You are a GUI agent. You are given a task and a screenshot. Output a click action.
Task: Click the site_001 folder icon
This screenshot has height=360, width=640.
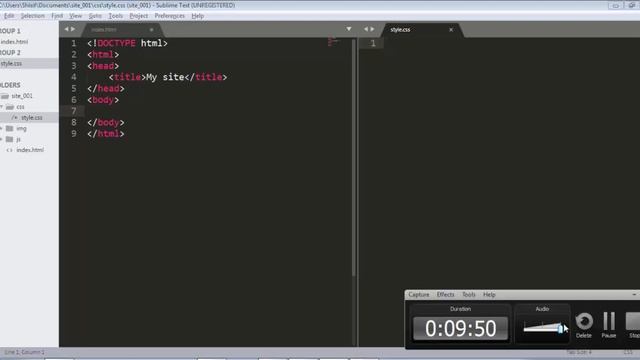pos(5,96)
